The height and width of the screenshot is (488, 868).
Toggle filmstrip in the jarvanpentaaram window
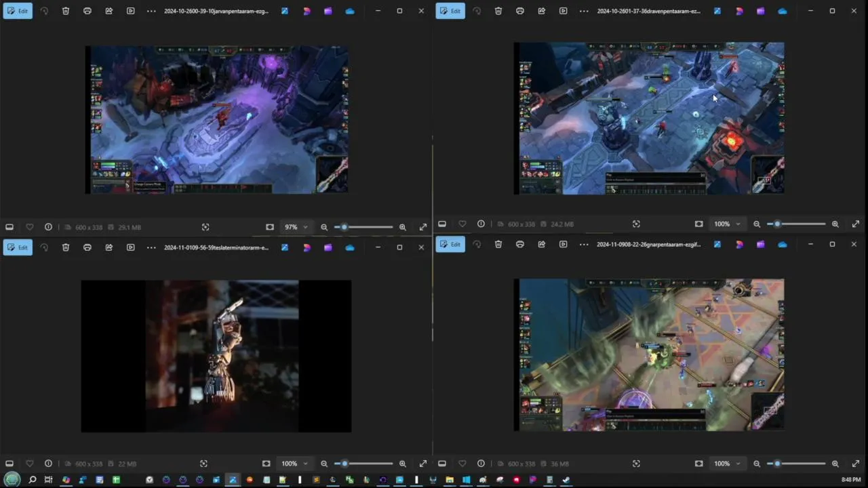pyautogui.click(x=9, y=227)
